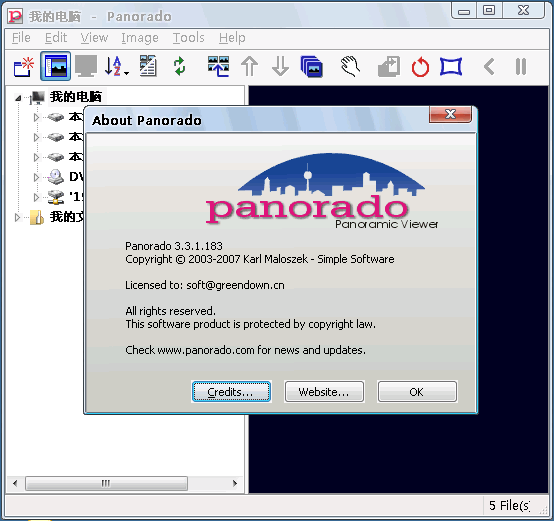Image resolution: width=554 pixels, height=521 pixels.
Task: Expand the network drive node
Action: tap(36, 197)
